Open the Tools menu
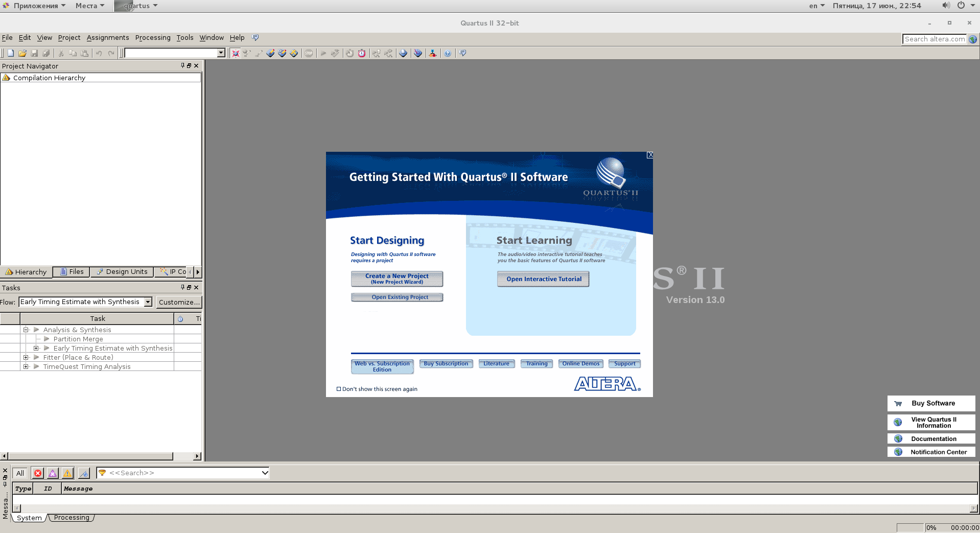Image resolution: width=980 pixels, height=533 pixels. click(x=185, y=38)
